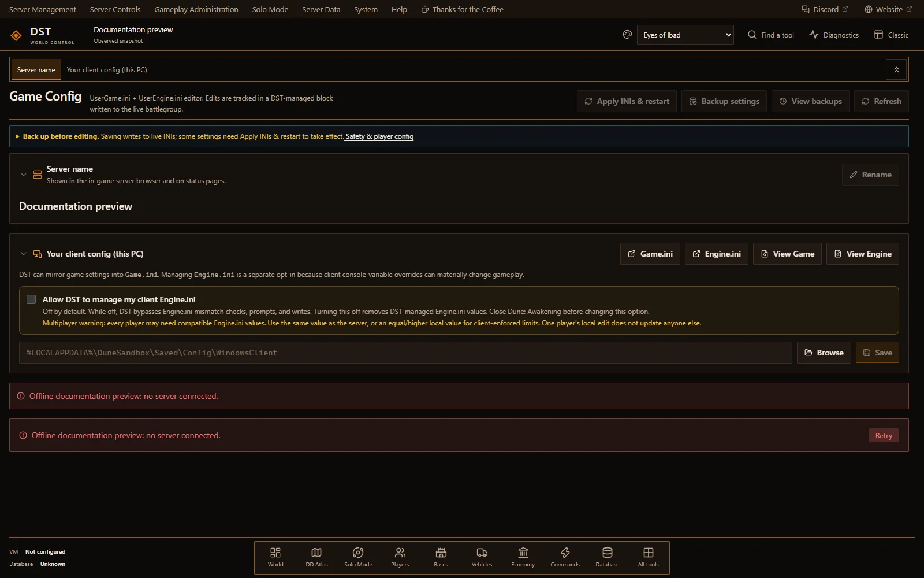
Task: Open Discord external link
Action: click(825, 9)
